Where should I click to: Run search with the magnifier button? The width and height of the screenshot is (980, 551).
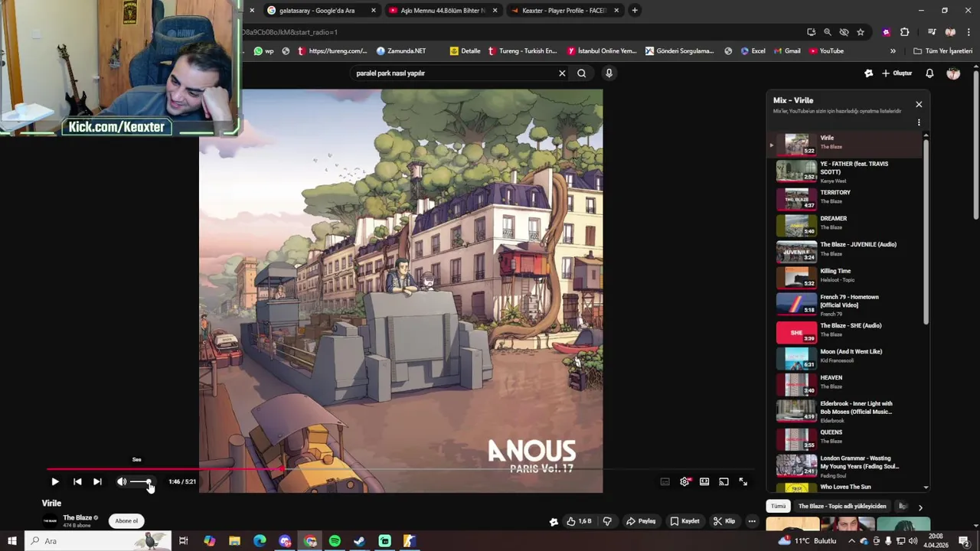(582, 73)
